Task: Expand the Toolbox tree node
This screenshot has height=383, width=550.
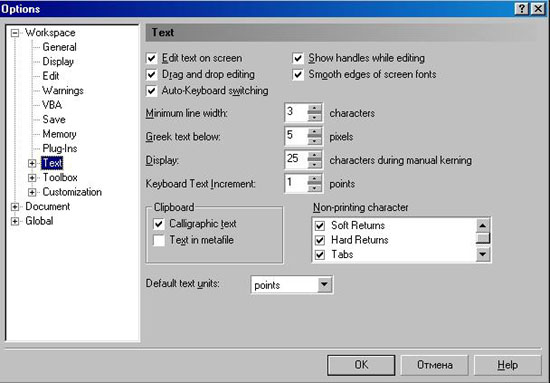Action: point(32,178)
